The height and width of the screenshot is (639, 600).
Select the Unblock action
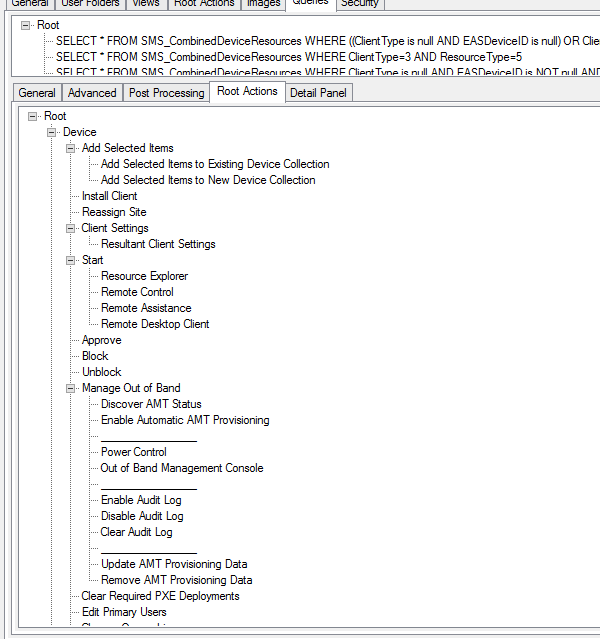point(101,372)
